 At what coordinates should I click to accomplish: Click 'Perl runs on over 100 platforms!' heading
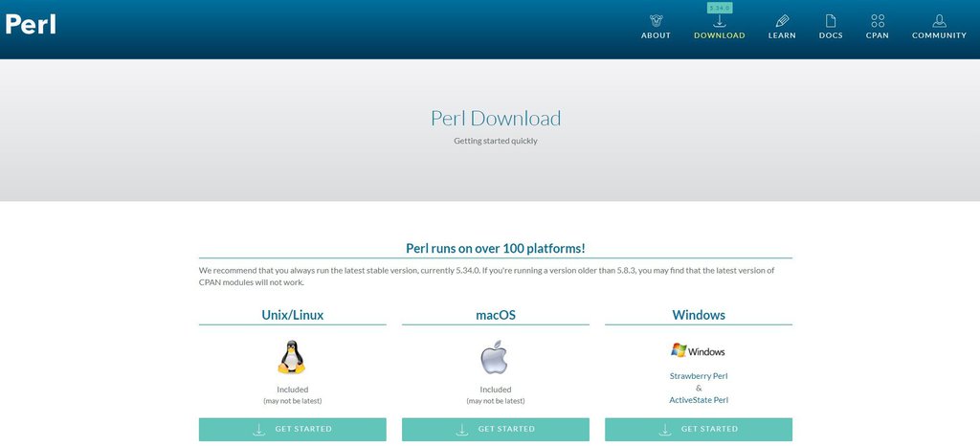coord(496,248)
